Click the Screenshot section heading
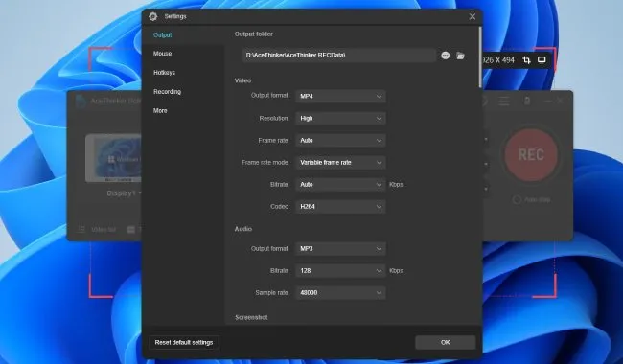Viewport: 623px width, 364px height. click(x=251, y=318)
